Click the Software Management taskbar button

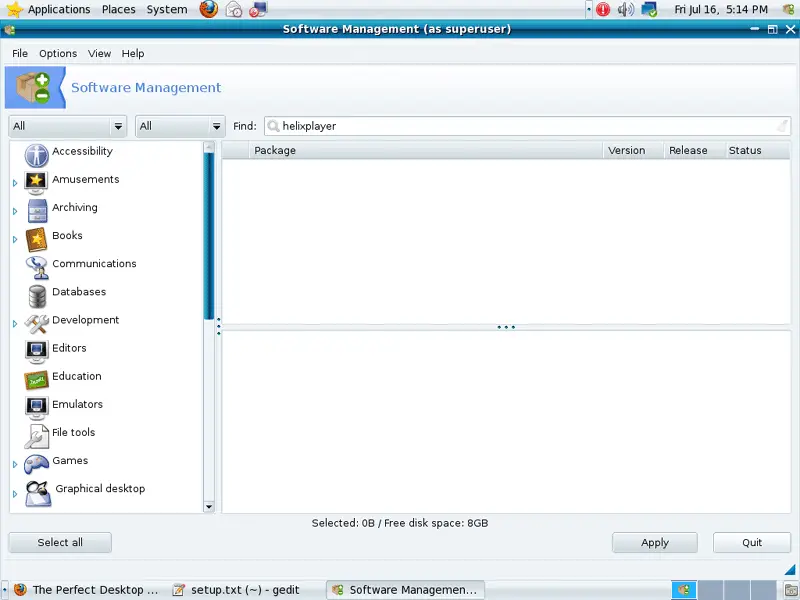pos(406,590)
